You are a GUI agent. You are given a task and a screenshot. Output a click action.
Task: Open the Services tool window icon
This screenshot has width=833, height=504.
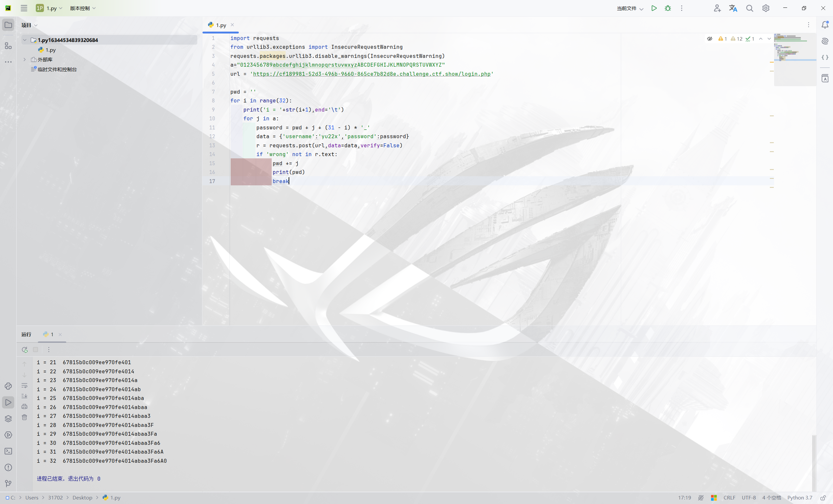pyautogui.click(x=8, y=435)
